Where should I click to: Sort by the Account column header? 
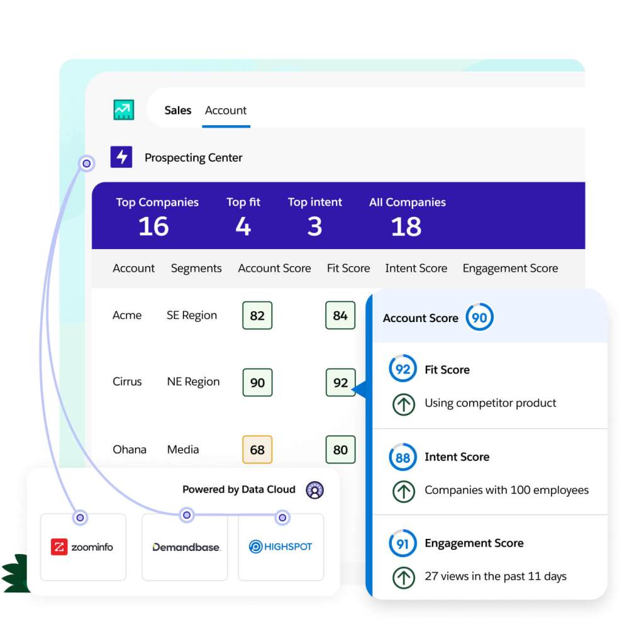point(133,268)
